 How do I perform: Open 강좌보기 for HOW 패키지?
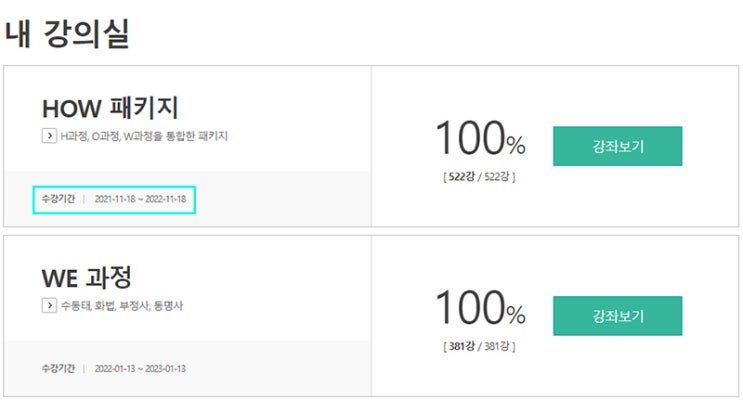[617, 146]
